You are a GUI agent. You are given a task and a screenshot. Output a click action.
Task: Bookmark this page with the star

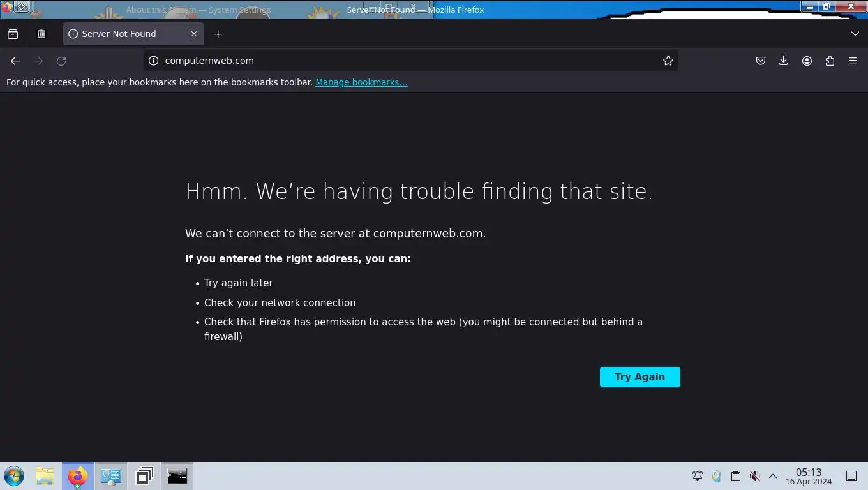coord(668,61)
